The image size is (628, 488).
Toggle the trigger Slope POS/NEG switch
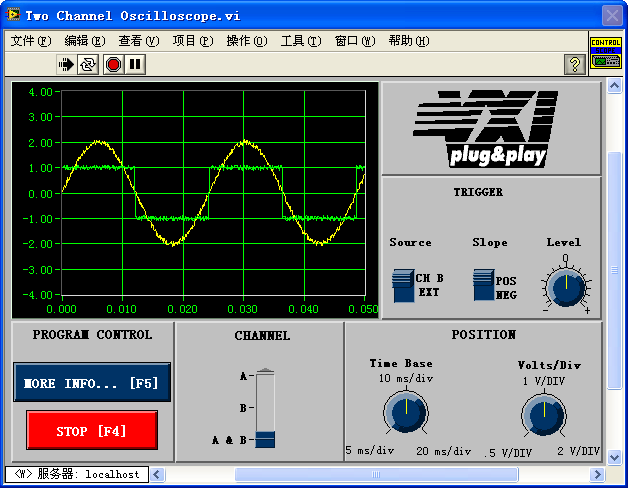pyautogui.click(x=484, y=285)
